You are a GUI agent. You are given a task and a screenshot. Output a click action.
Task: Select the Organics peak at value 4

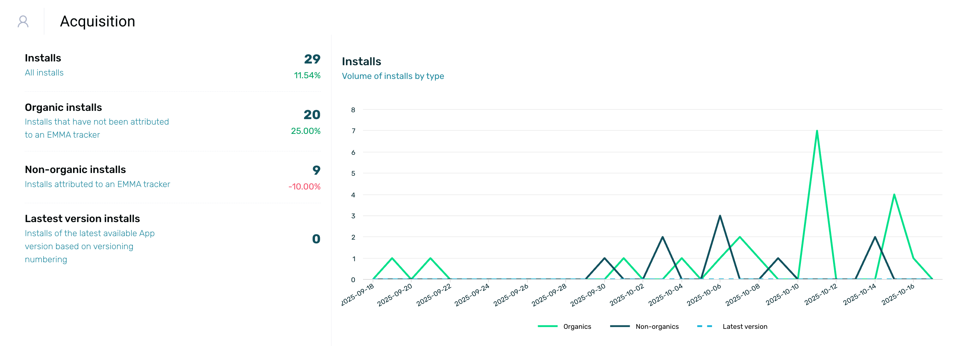click(x=894, y=195)
